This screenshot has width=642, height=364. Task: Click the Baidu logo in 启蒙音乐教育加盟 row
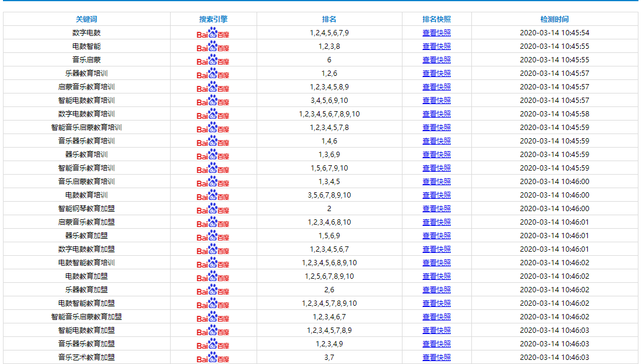(213, 222)
